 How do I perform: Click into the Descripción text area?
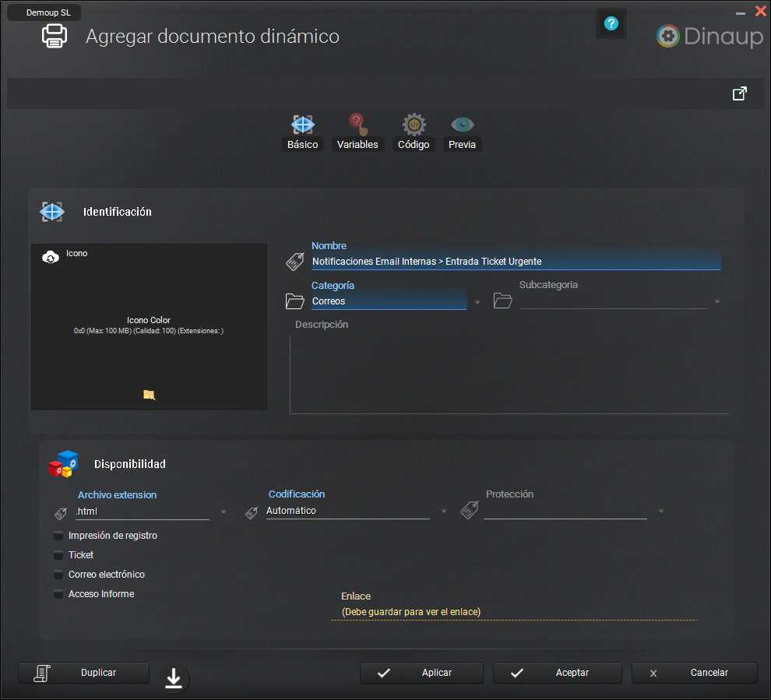[x=509, y=374]
